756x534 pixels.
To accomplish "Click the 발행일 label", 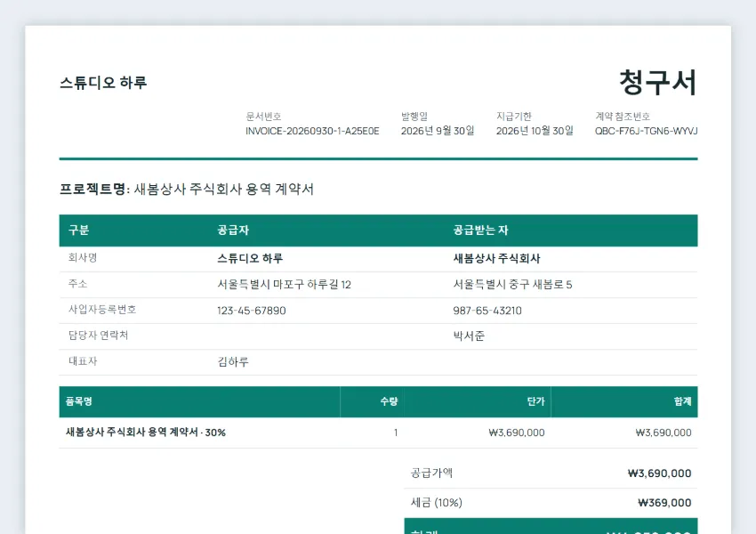I will tap(414, 117).
